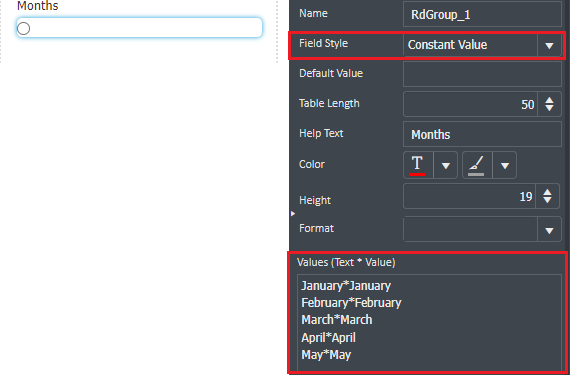
Task: Click the February*February line in Values
Action: coord(351,303)
